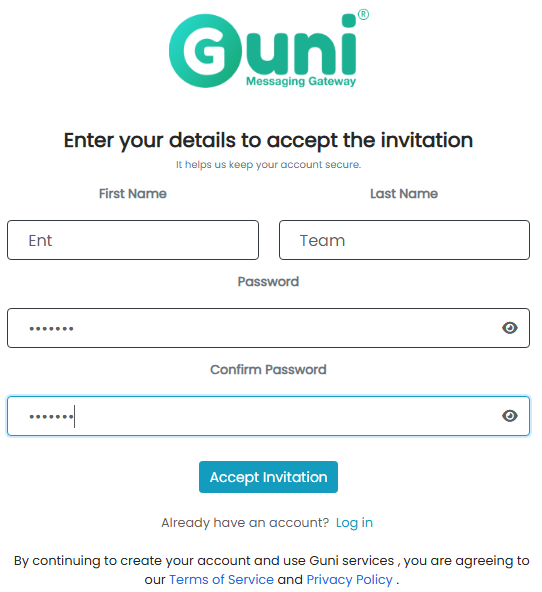Image resolution: width=542 pixels, height=592 pixels.
Task: Submit with the Accept Invitation button
Action: [x=268, y=477]
